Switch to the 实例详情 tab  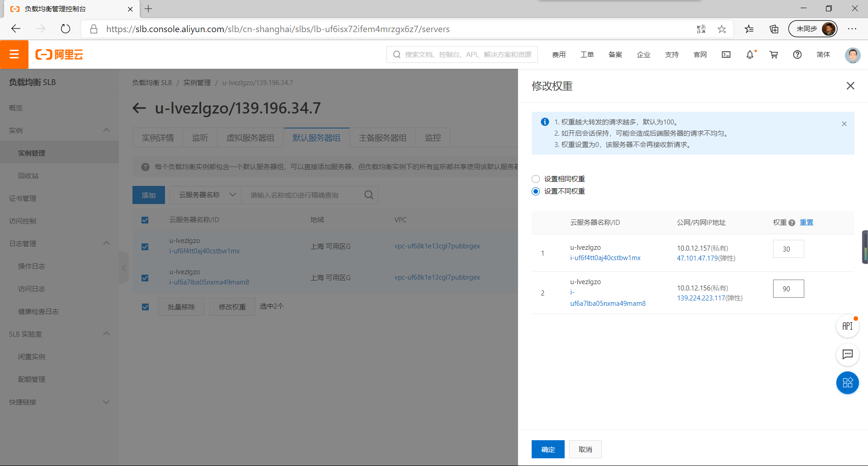(158, 138)
